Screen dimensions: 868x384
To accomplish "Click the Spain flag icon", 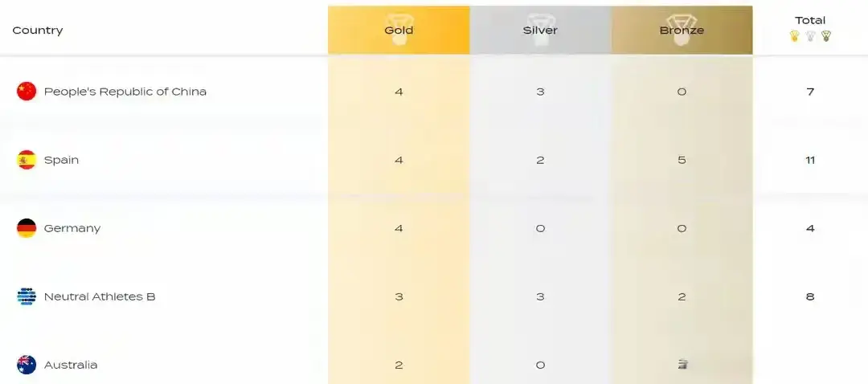I will [x=27, y=160].
